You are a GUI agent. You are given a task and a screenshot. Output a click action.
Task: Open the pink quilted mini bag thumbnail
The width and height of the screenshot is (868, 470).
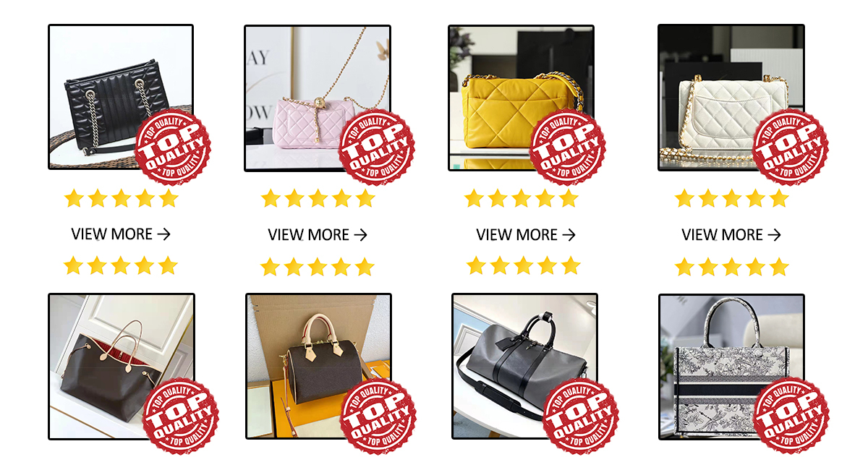[x=318, y=98]
